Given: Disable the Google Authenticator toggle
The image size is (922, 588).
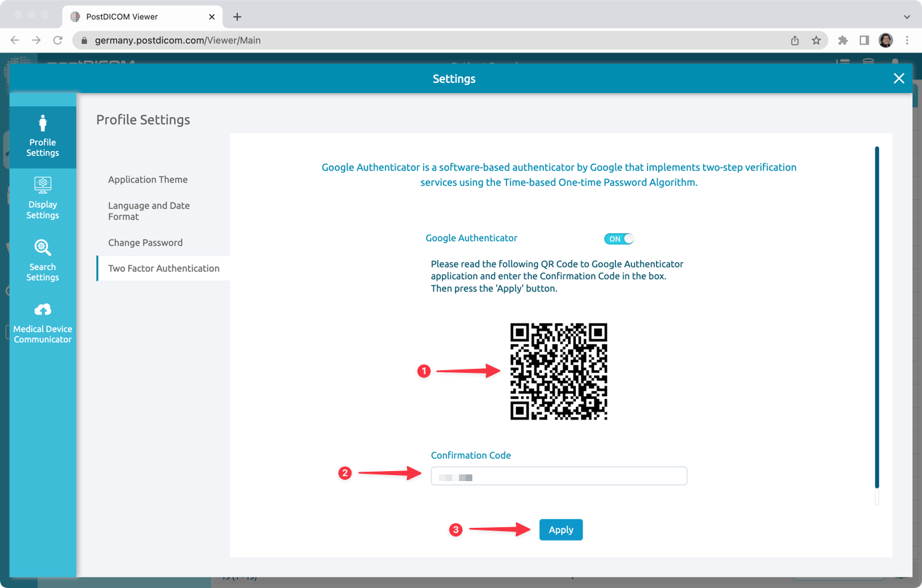Looking at the screenshot, I should tap(619, 239).
